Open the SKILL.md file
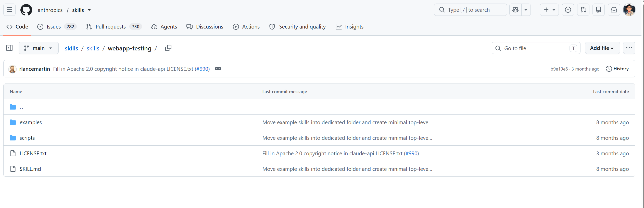This screenshot has width=644, height=208. point(30,169)
